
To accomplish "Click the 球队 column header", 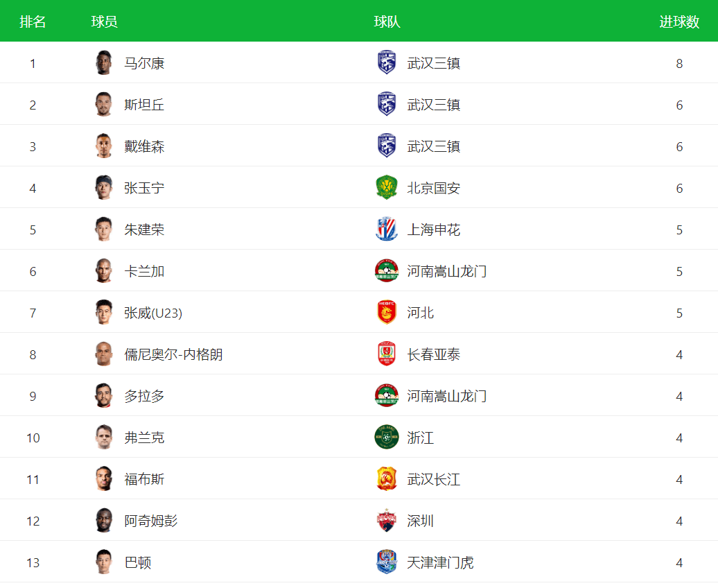I will tap(387, 21).
